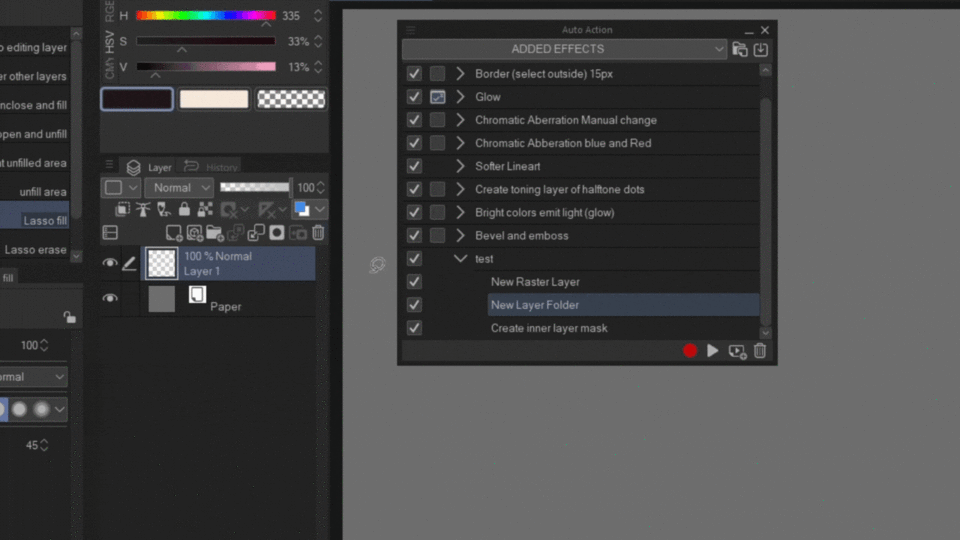Viewport: 960px width, 540px height.
Task: Expand the Softer Lineart action
Action: pyautogui.click(x=460, y=166)
